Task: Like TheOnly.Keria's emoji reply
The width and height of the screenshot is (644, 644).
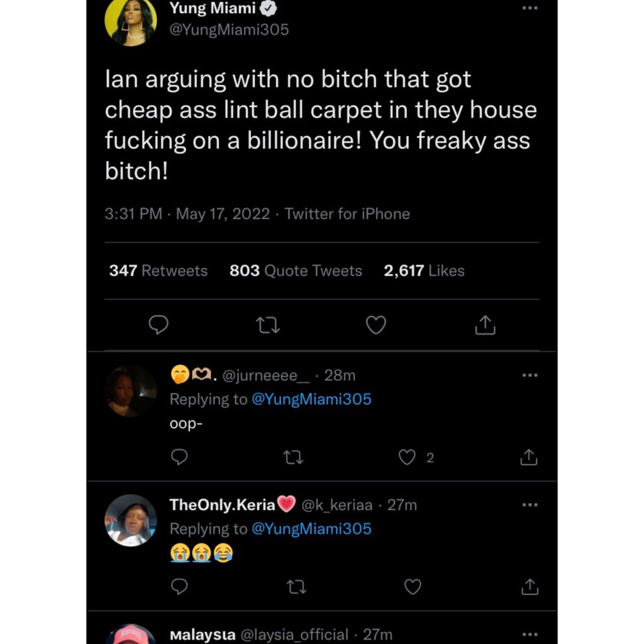Action: click(413, 587)
